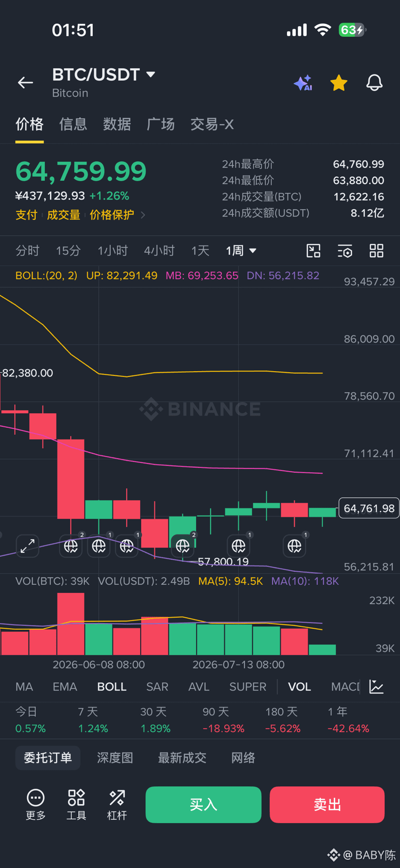
Task: View 7 天 1.24% performance
Action: coord(93,720)
